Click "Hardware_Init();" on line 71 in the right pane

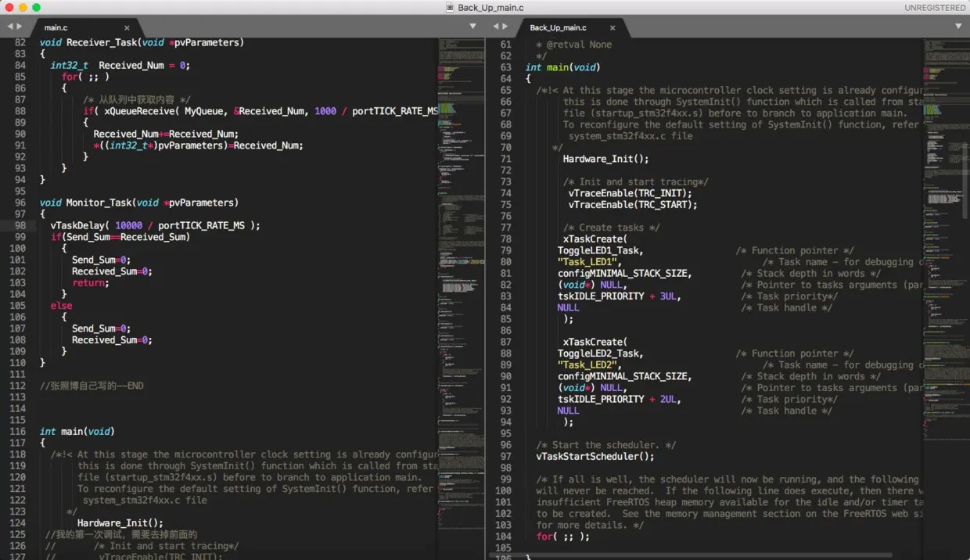pyautogui.click(x=605, y=159)
